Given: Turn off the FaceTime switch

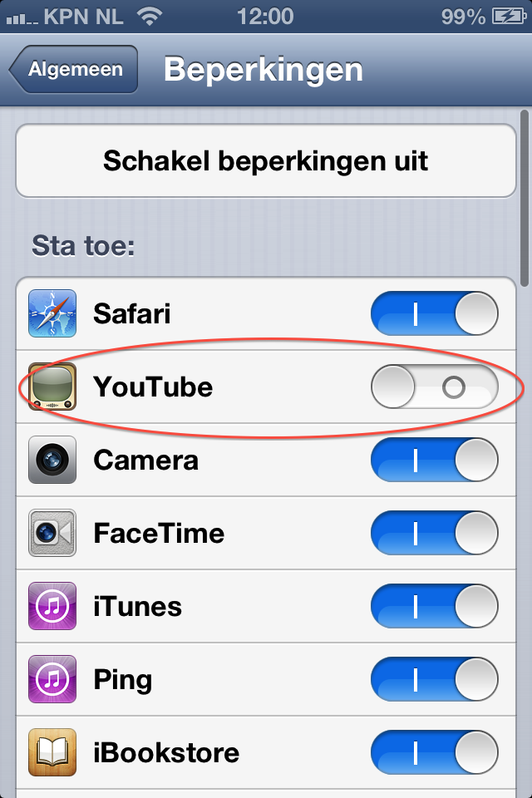Looking at the screenshot, I should (435, 533).
